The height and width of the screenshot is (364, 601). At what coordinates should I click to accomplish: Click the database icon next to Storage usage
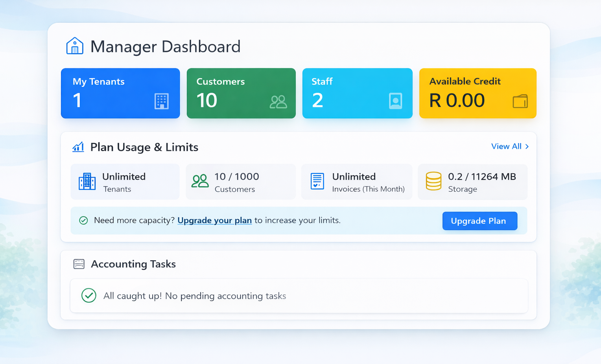coord(433,182)
